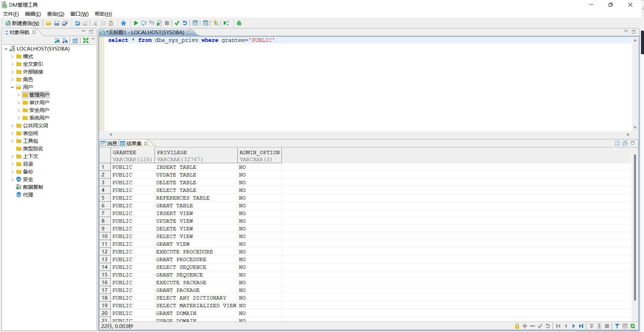The height and width of the screenshot is (332, 644).
Task: Expand the 模式 folder
Action: [x=12, y=57]
